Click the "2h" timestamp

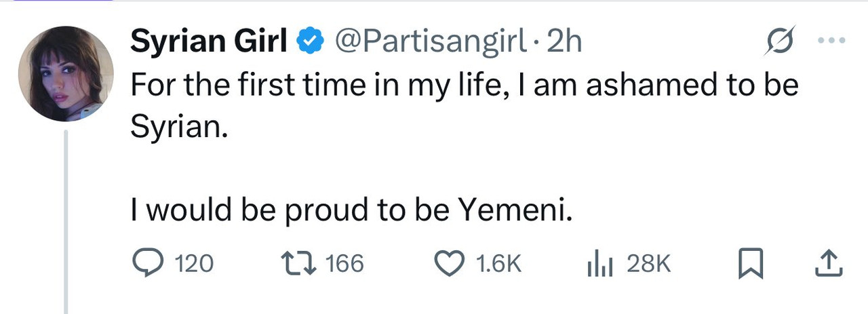[564, 42]
